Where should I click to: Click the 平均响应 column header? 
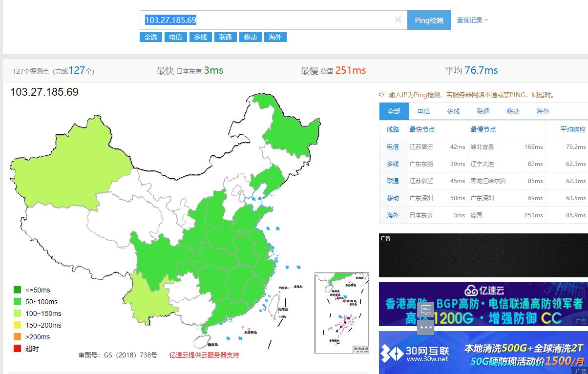(x=572, y=129)
